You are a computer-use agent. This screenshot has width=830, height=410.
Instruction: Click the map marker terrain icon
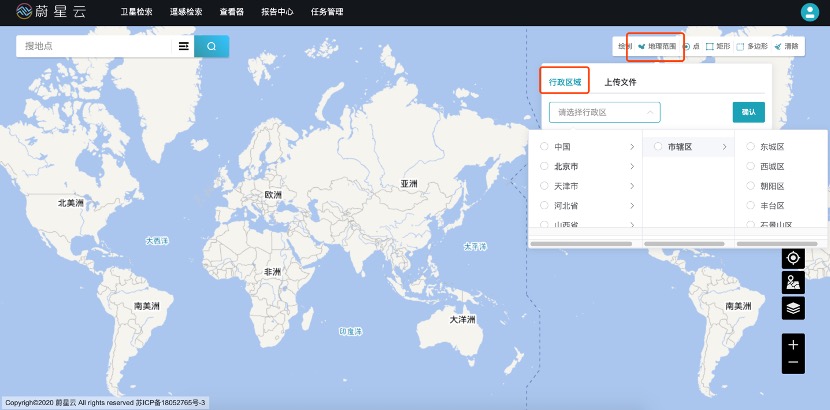click(x=793, y=282)
